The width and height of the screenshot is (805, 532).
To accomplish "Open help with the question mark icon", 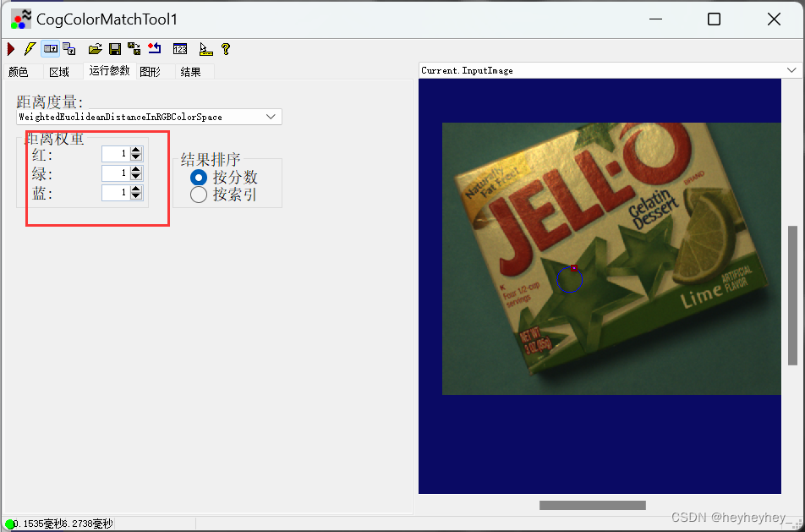I will point(226,49).
